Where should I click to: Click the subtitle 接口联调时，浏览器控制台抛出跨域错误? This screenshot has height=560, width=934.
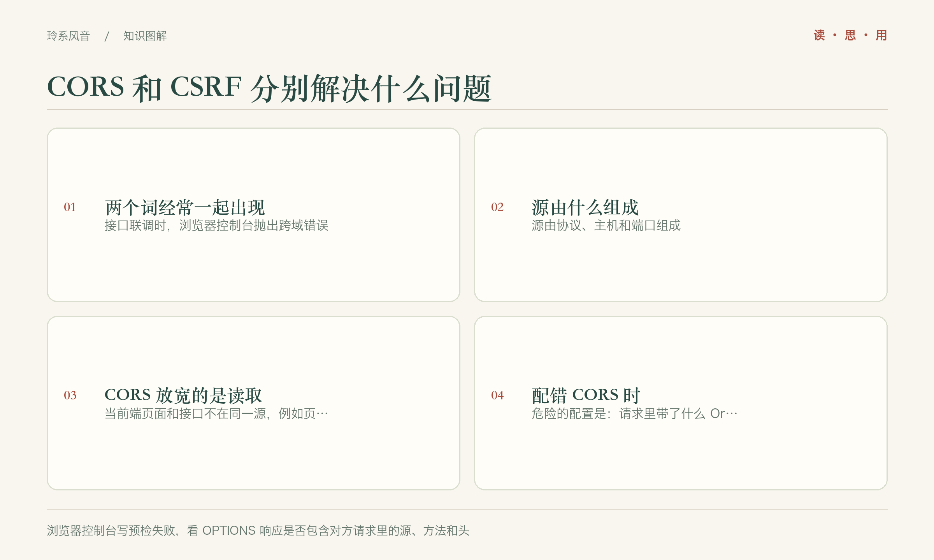point(217,226)
